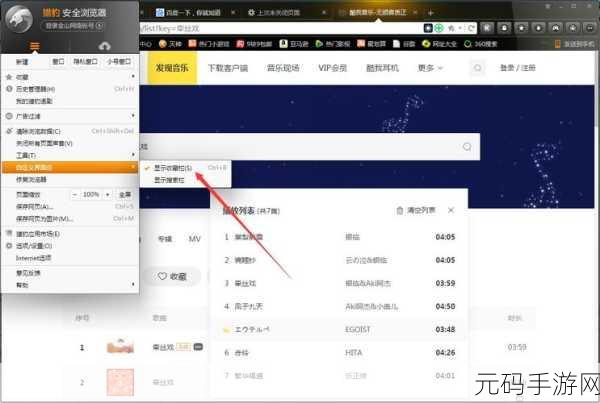Toggle the second 显示 option in submenu
The image size is (600, 403).
[186, 180]
